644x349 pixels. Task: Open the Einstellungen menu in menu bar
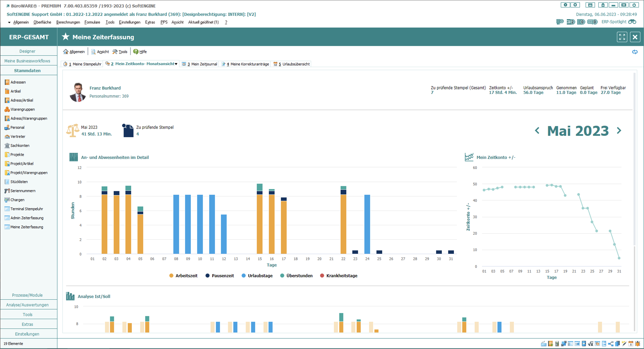130,22
